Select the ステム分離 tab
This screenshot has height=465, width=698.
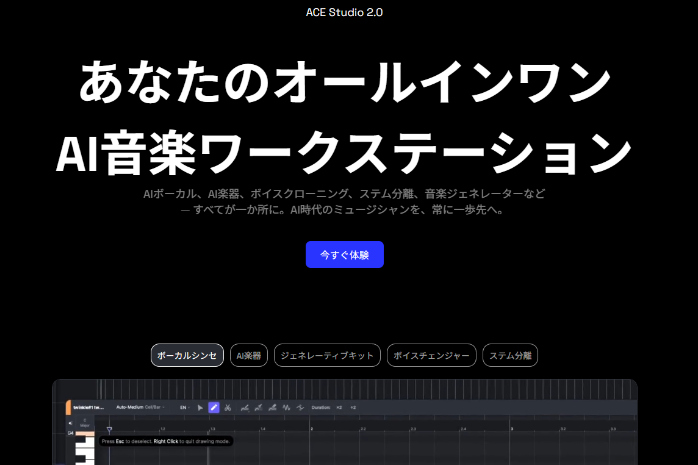click(510, 355)
